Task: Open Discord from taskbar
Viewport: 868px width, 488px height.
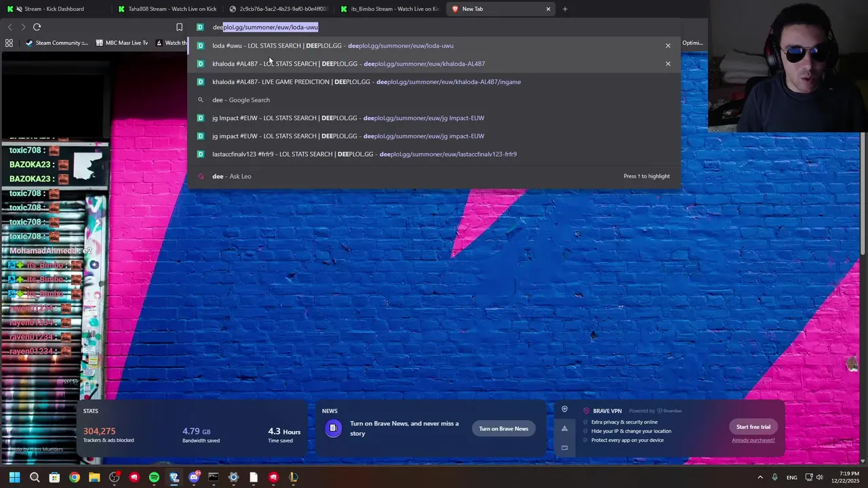Action: click(x=194, y=477)
